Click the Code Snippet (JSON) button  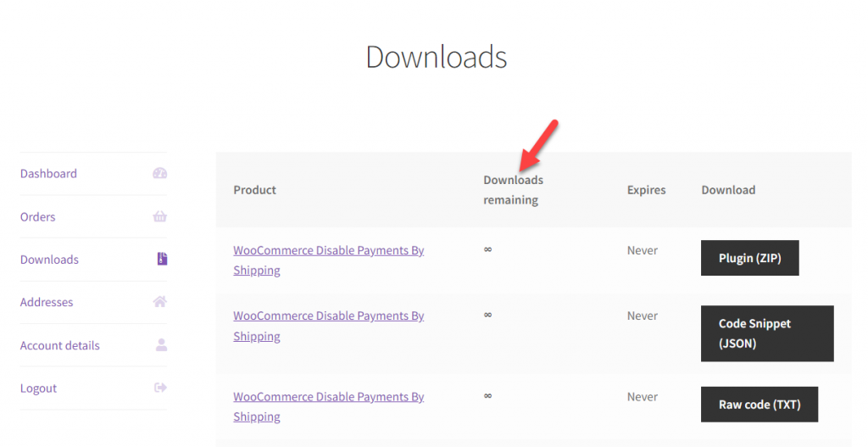(x=767, y=333)
